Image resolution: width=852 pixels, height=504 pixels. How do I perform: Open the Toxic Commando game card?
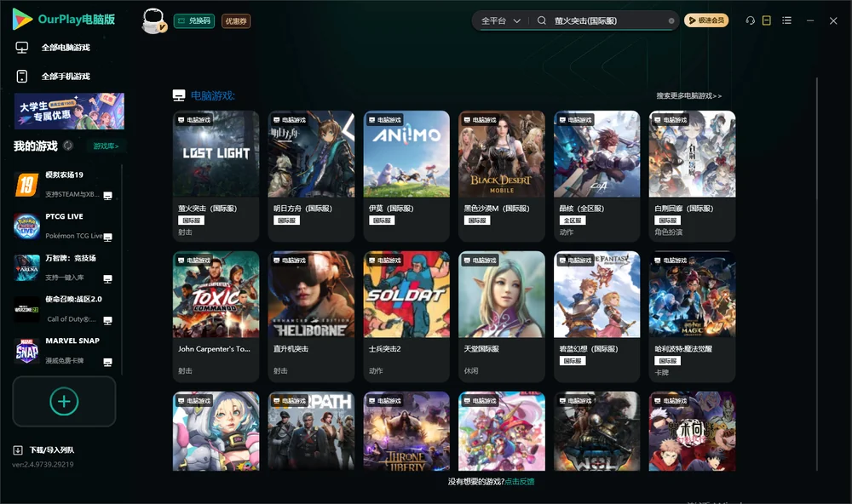pos(216,316)
